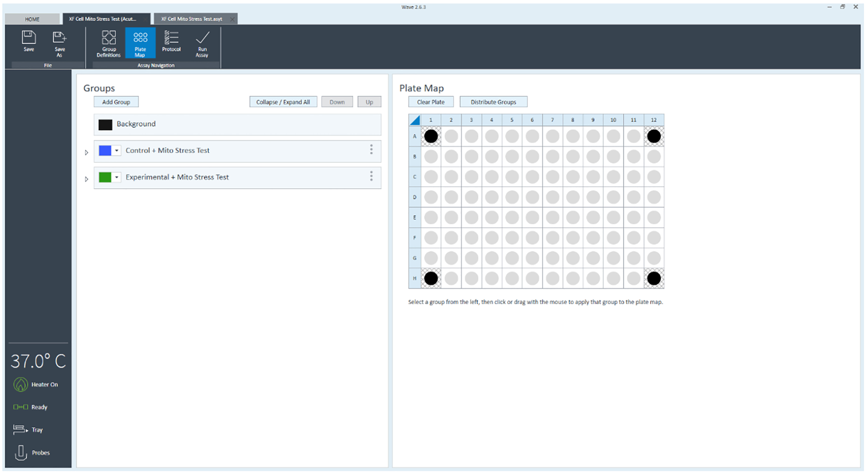868x473 pixels.
Task: Click the Probes icon in sidebar
Action: (x=21, y=452)
